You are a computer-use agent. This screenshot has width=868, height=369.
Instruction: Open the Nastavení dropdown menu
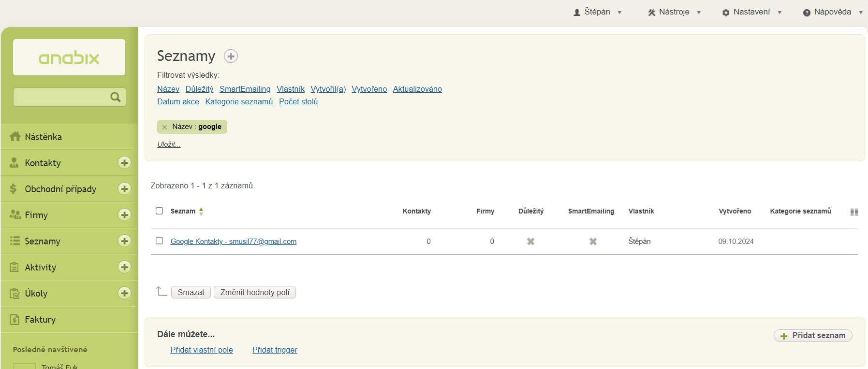751,12
